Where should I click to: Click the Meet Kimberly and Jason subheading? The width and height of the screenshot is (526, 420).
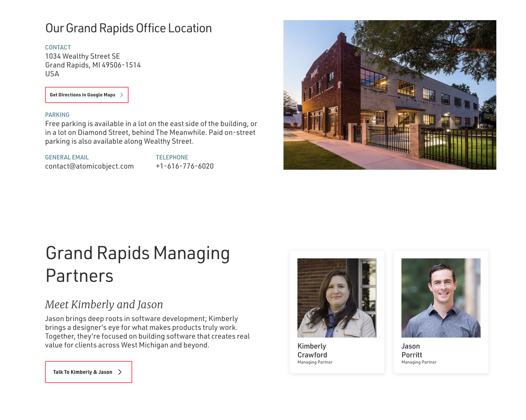click(104, 304)
